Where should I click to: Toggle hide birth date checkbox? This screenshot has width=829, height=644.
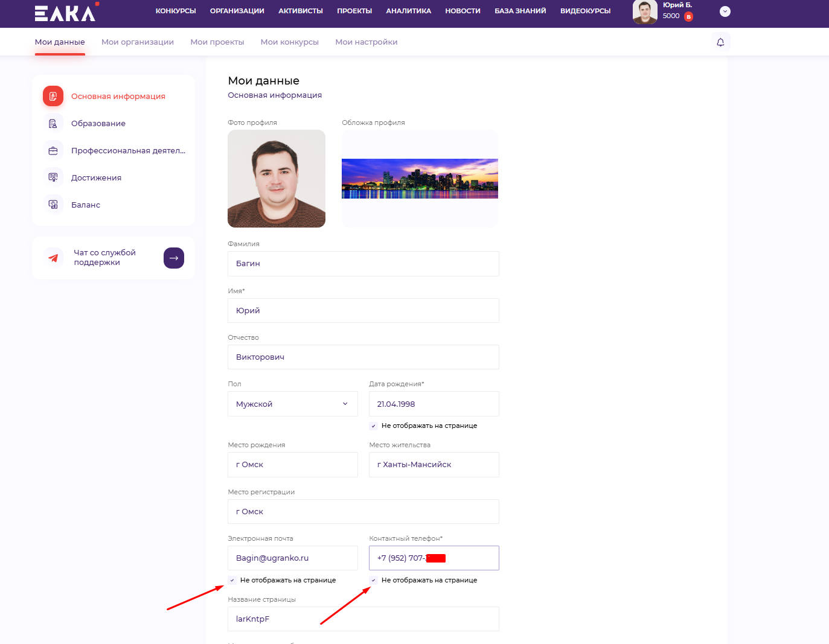(373, 426)
